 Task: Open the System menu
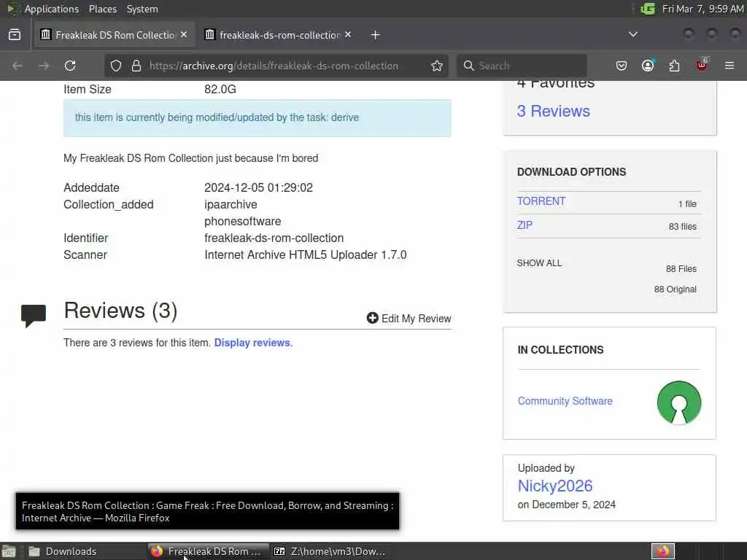(142, 9)
